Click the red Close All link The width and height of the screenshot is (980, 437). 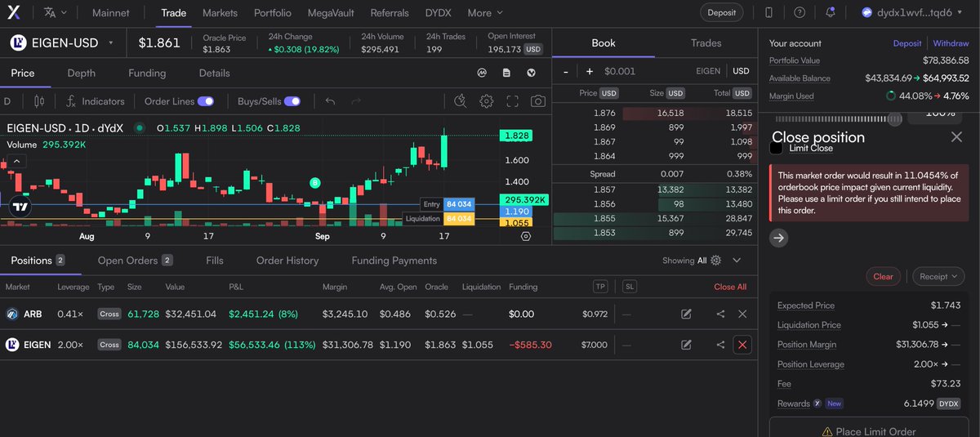tap(730, 287)
